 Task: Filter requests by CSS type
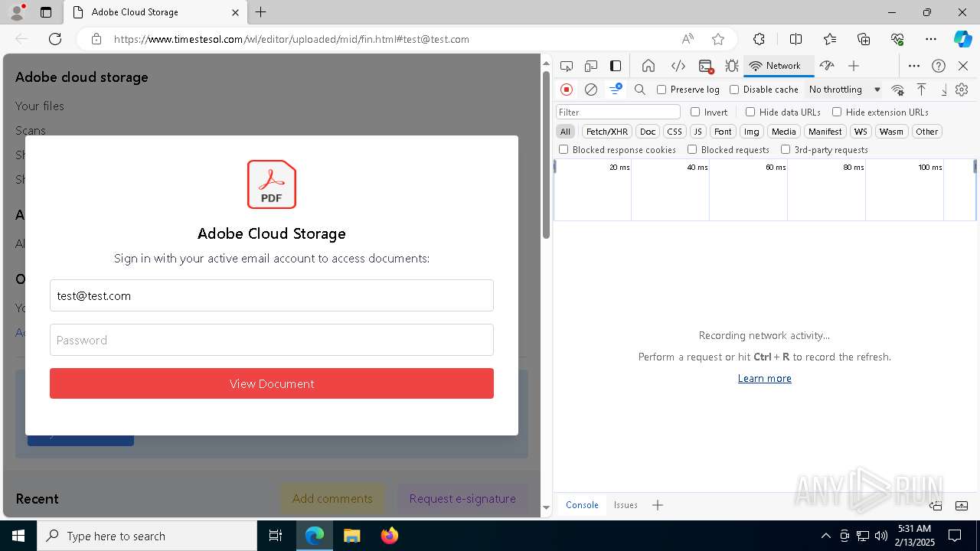[675, 132]
